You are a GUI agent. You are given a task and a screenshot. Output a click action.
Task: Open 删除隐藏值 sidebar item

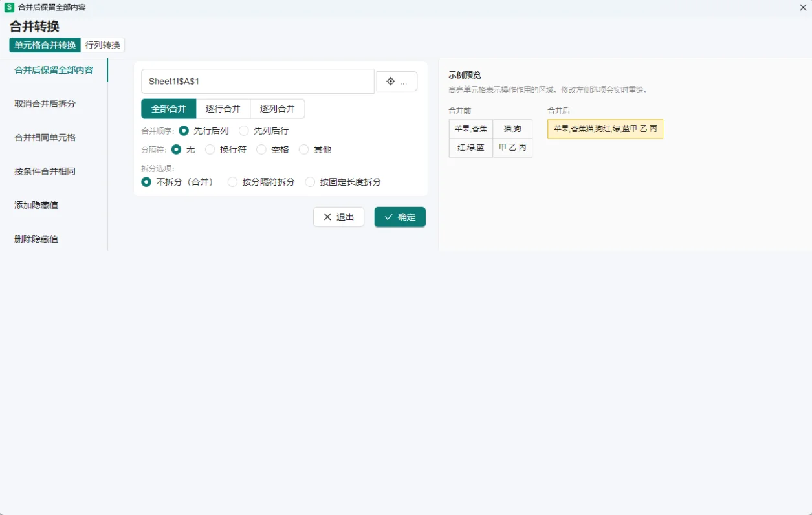pyautogui.click(x=54, y=238)
